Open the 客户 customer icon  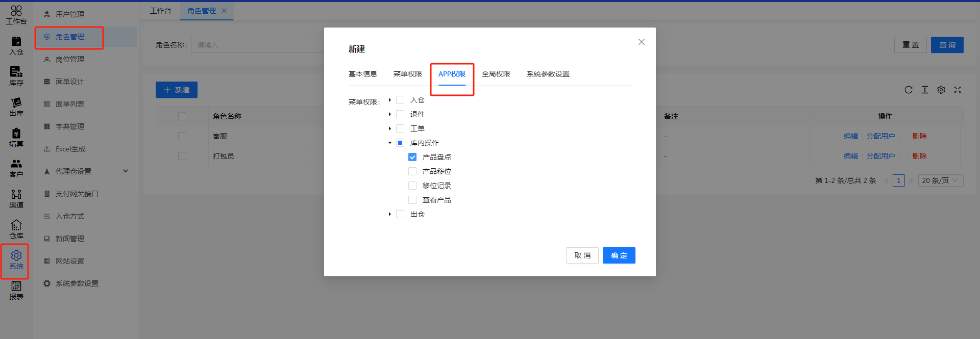[x=16, y=168]
